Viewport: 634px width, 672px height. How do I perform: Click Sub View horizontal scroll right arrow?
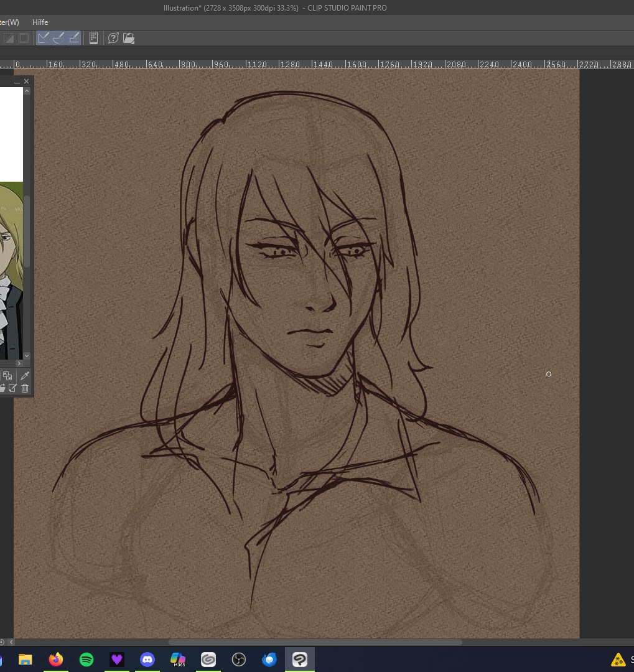pos(19,363)
